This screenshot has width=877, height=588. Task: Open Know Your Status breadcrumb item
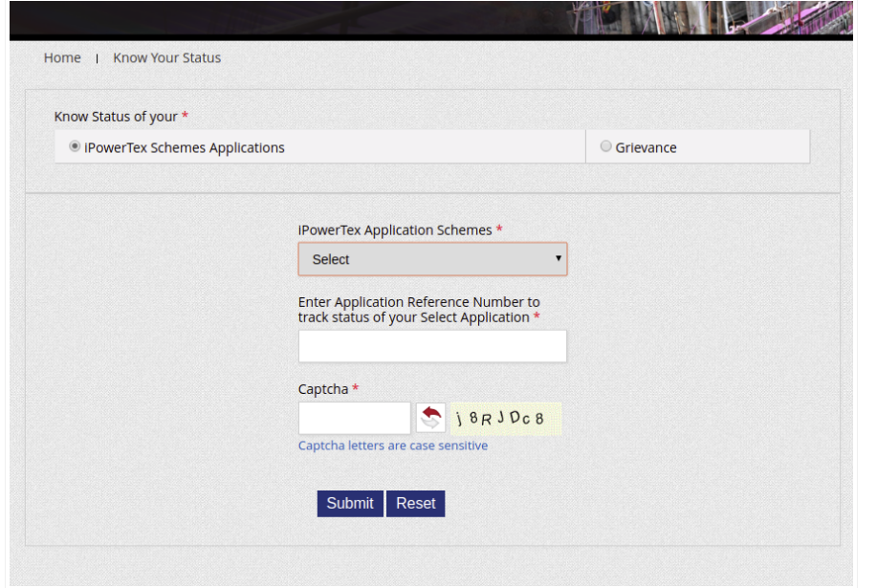pyautogui.click(x=166, y=58)
